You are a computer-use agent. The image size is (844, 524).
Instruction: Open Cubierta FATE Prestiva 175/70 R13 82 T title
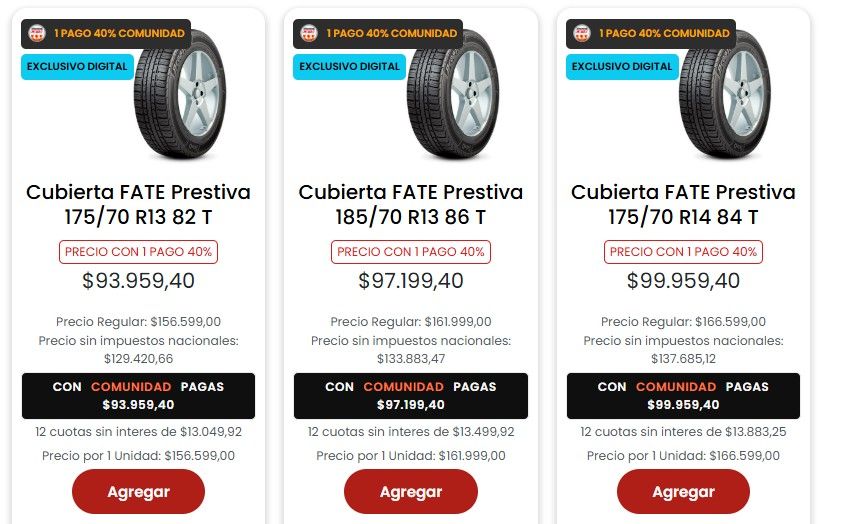click(138, 204)
